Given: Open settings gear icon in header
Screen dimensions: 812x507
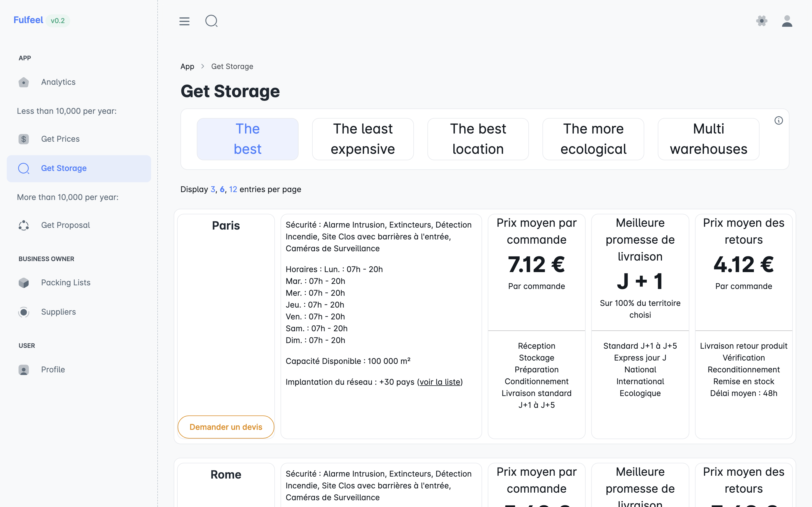Looking at the screenshot, I should (x=762, y=21).
